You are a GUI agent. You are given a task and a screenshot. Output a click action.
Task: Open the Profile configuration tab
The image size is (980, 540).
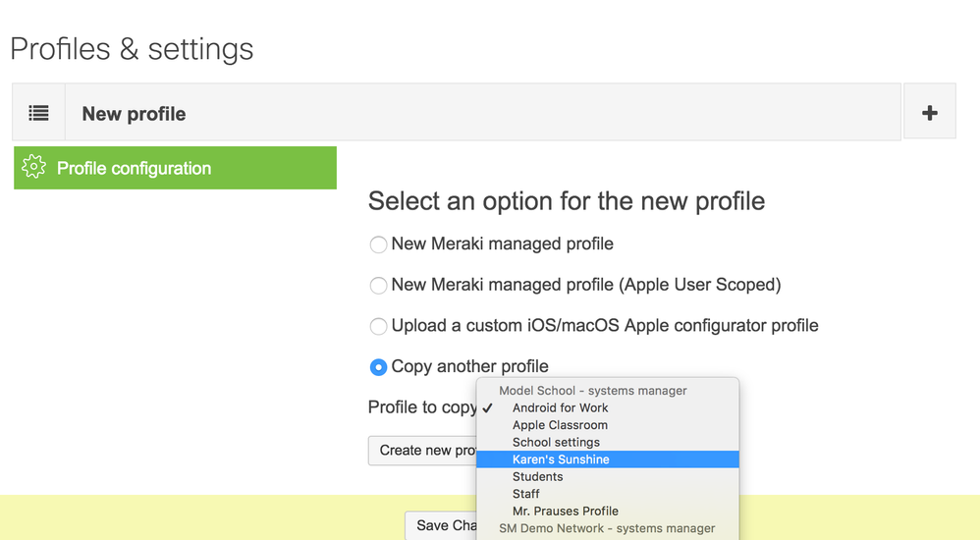175,168
